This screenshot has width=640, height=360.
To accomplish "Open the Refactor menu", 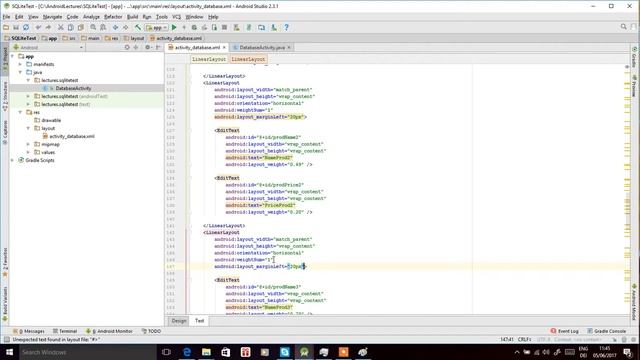I will pos(113,17).
